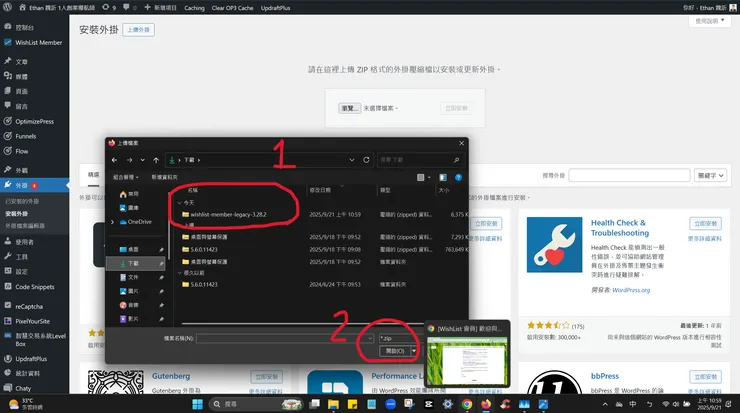Toggle the preview pane in file dialog
Screen dimensions: 740x413
click(443, 177)
